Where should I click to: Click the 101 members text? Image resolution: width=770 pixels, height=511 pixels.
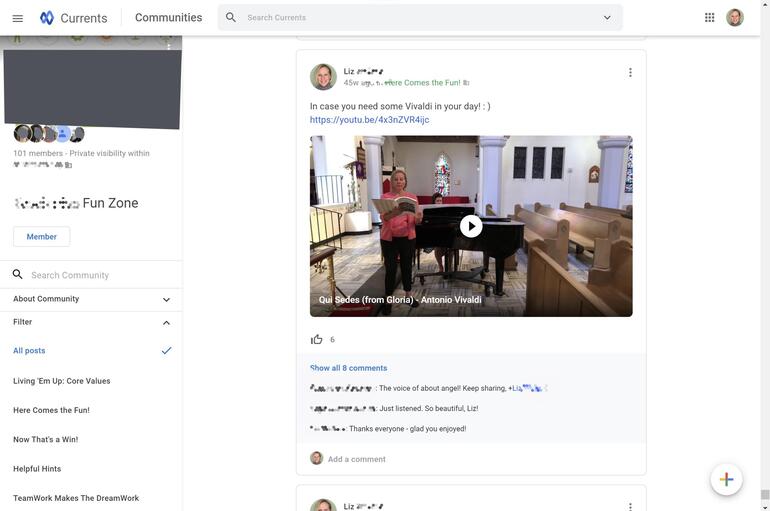point(38,153)
